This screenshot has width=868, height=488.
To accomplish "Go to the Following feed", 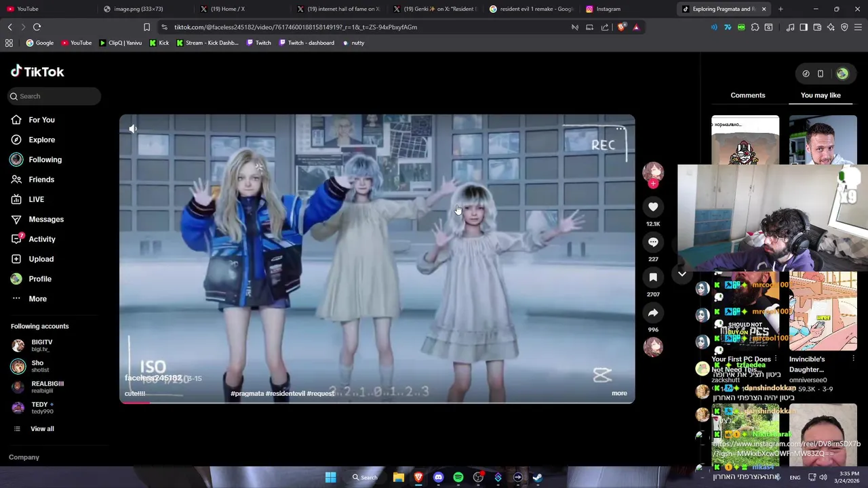I will point(45,159).
